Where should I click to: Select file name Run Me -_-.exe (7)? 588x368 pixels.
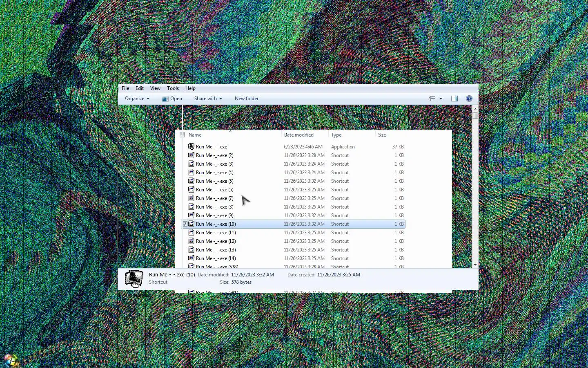tap(214, 198)
